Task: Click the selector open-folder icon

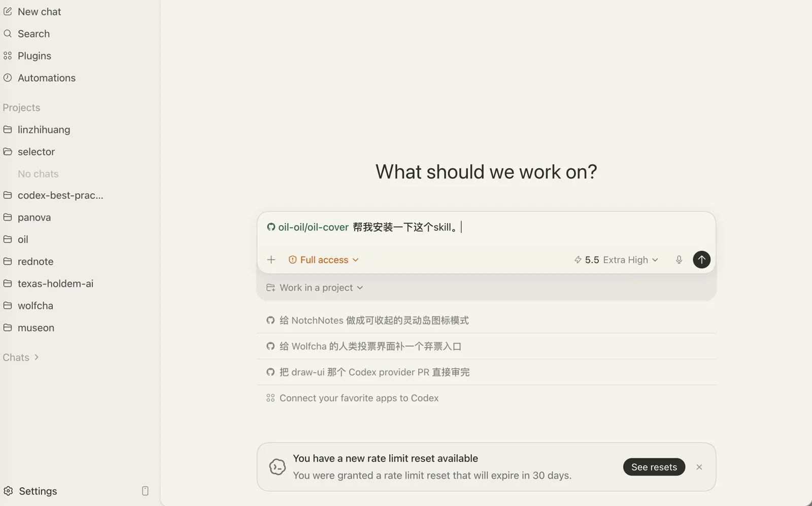Action: click(8, 152)
